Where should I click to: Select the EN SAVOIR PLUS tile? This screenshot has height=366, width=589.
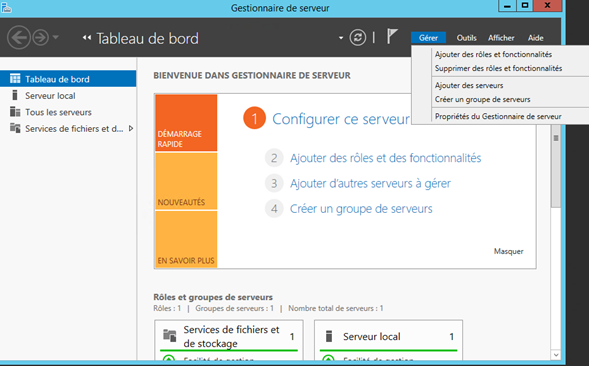(x=186, y=239)
